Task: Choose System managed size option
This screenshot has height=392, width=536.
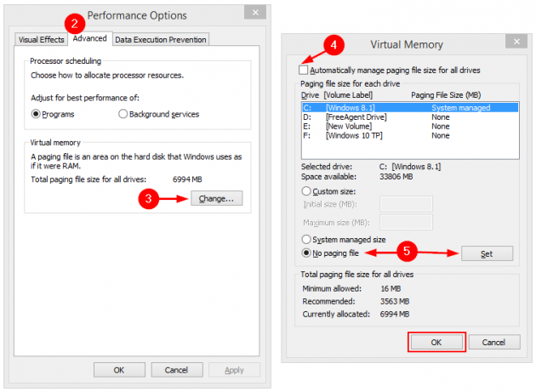Action: 307,240
